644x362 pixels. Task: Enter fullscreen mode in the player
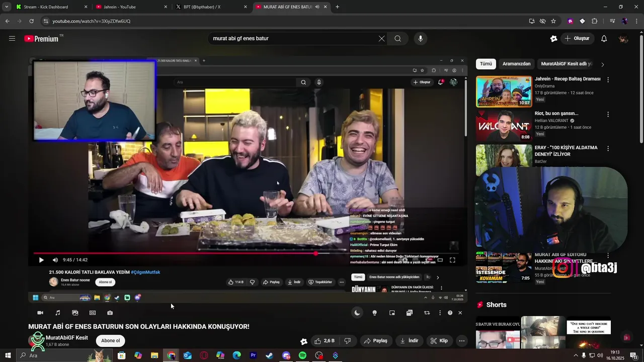[x=452, y=260]
